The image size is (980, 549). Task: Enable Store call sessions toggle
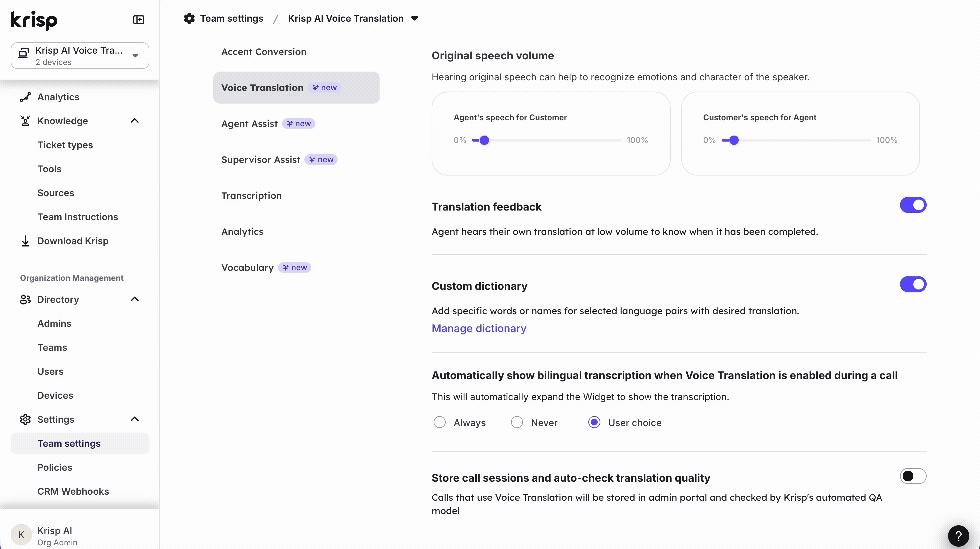[913, 476]
